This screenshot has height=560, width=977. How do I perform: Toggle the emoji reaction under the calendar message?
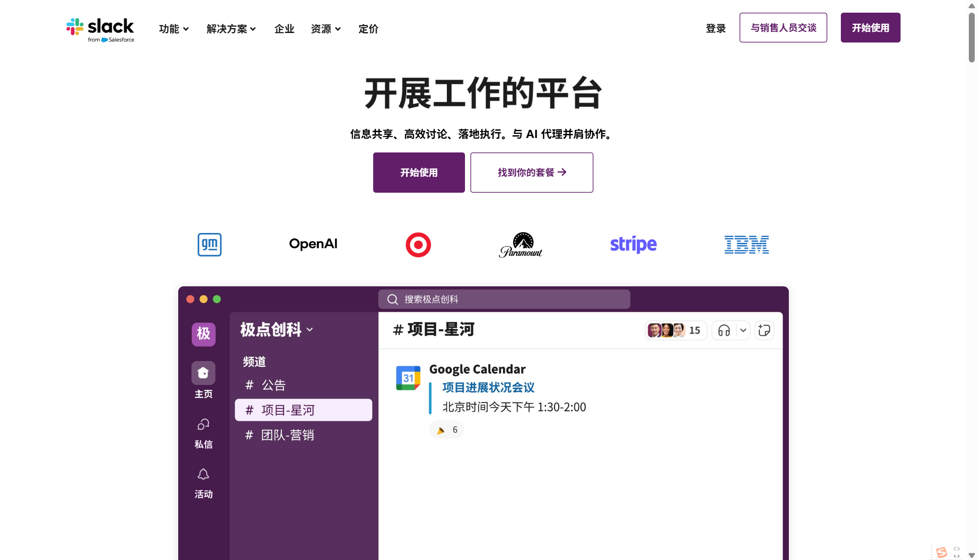pos(446,429)
